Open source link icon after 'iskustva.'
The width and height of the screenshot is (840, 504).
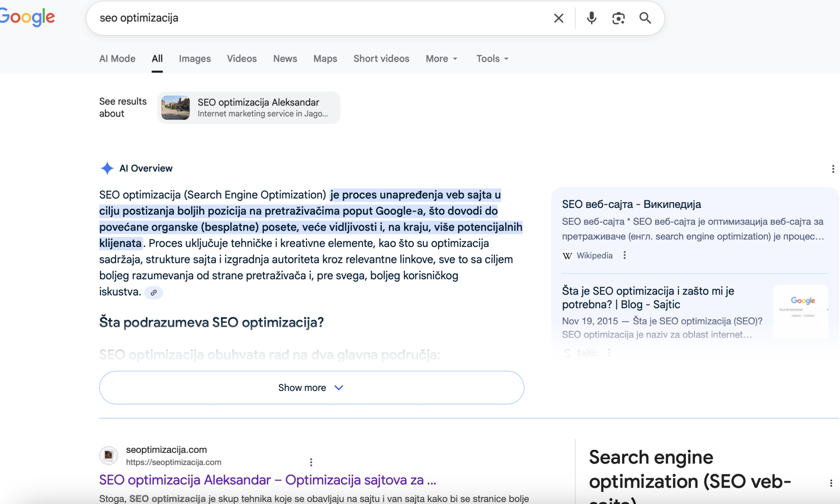tap(154, 293)
